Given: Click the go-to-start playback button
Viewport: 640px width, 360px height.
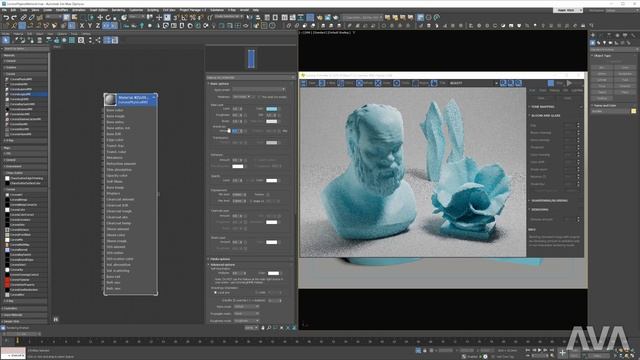Looking at the screenshot, I should (528, 350).
